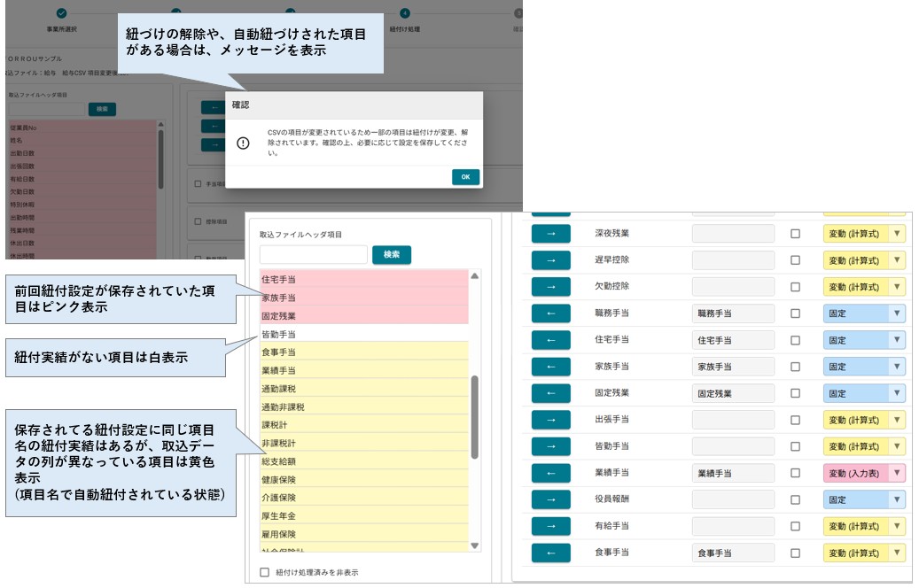The height and width of the screenshot is (588, 919).
Task: Click OK in the 確認 dialog
Action: pyautogui.click(x=465, y=177)
